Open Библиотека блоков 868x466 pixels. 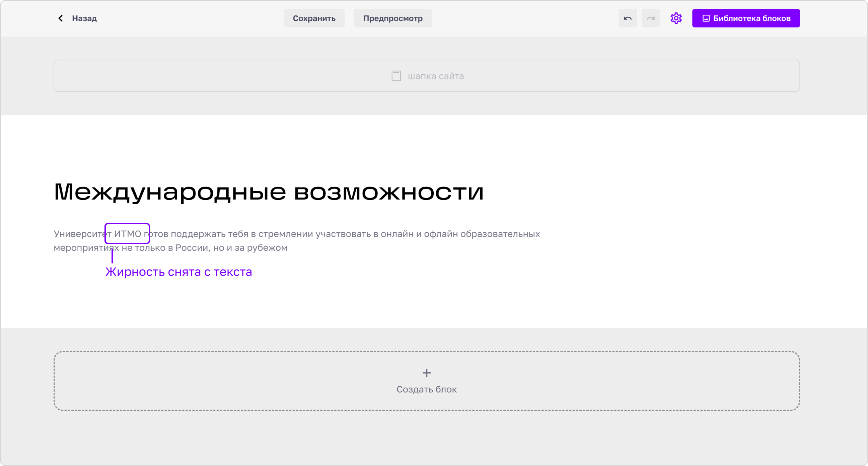pyautogui.click(x=746, y=18)
